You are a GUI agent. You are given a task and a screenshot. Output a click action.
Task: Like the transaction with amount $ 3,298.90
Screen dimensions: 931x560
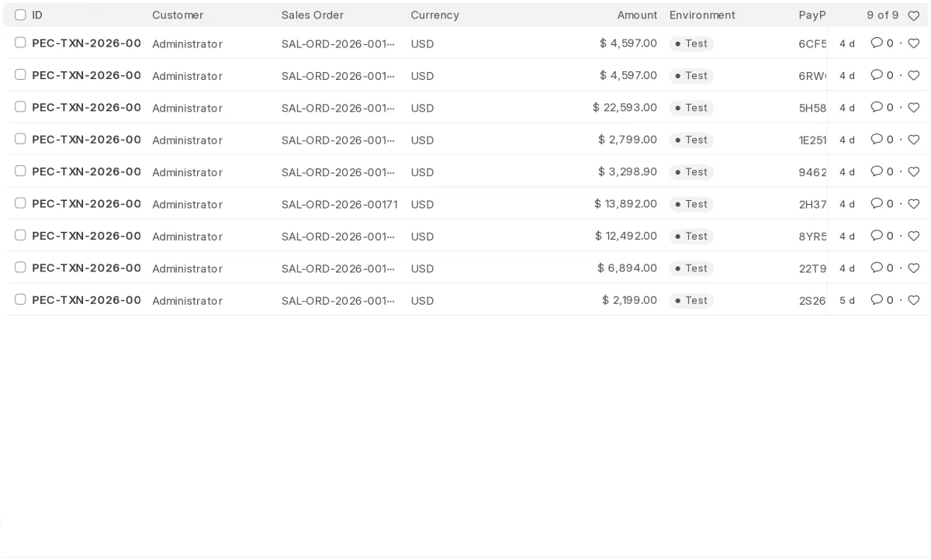[913, 171]
